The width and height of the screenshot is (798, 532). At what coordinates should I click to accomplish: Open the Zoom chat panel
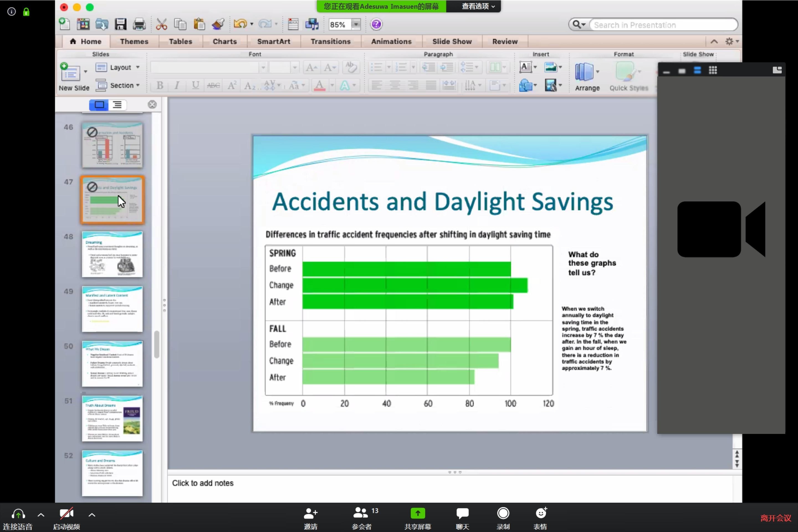pos(462,518)
